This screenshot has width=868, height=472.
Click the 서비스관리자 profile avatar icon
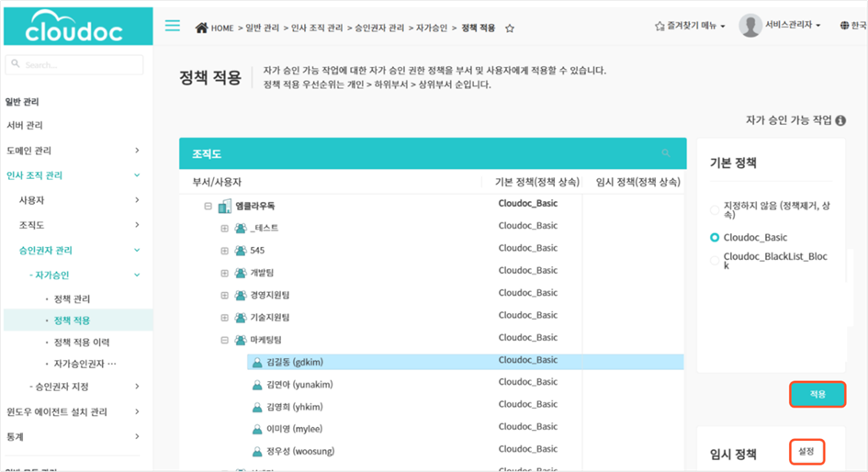coord(750,26)
